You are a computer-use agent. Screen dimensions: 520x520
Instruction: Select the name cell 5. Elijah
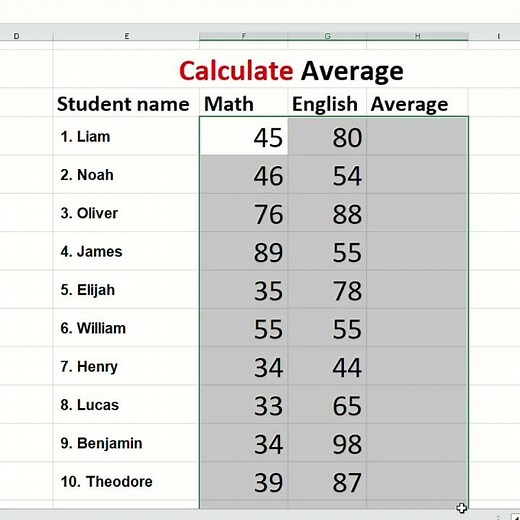point(126,289)
